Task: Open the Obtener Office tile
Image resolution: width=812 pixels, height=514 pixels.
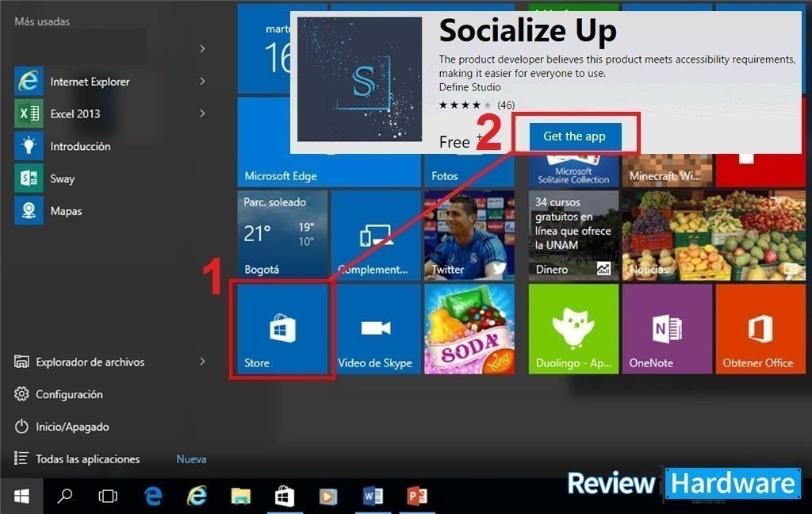Action: tap(760, 328)
